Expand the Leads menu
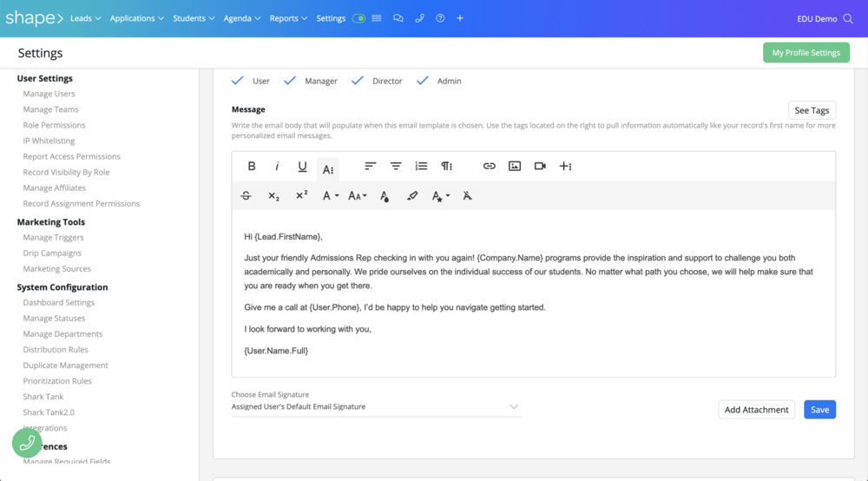868x481 pixels. point(86,18)
